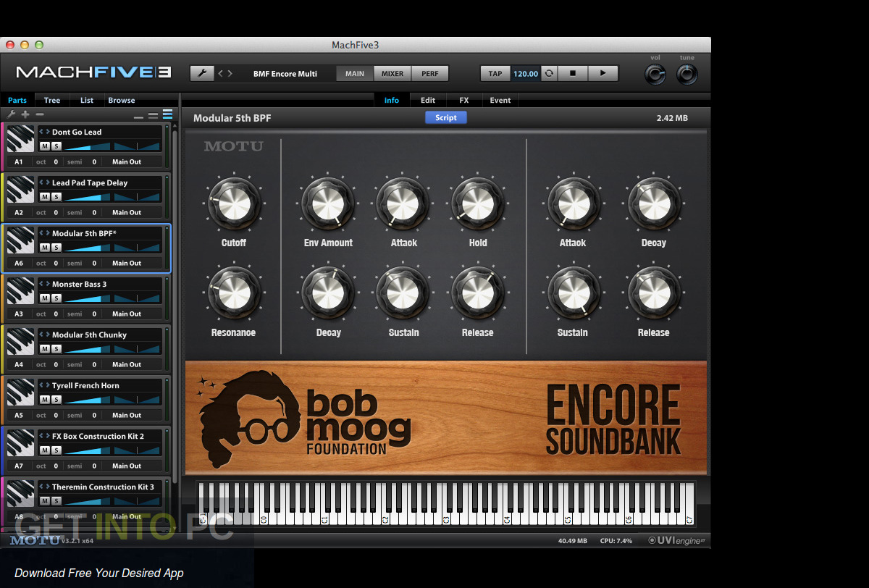This screenshot has width=869, height=588.
Task: Open the Event tab
Action: click(x=500, y=100)
